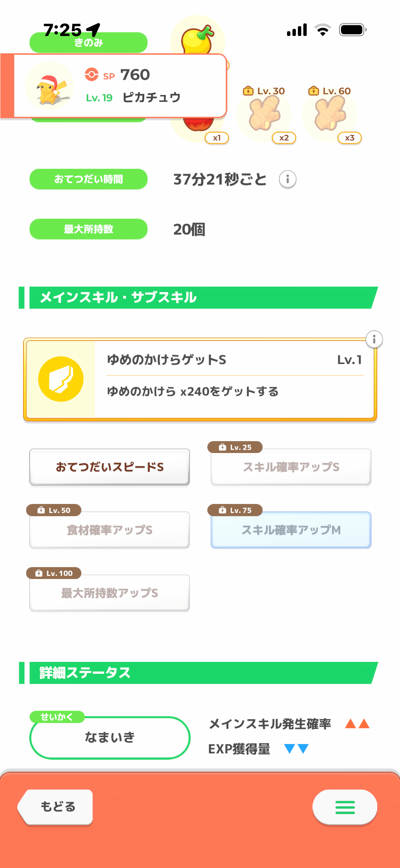Tap the yellow berry icon at top
Viewport: 400px width, 868px height.
pos(197,38)
